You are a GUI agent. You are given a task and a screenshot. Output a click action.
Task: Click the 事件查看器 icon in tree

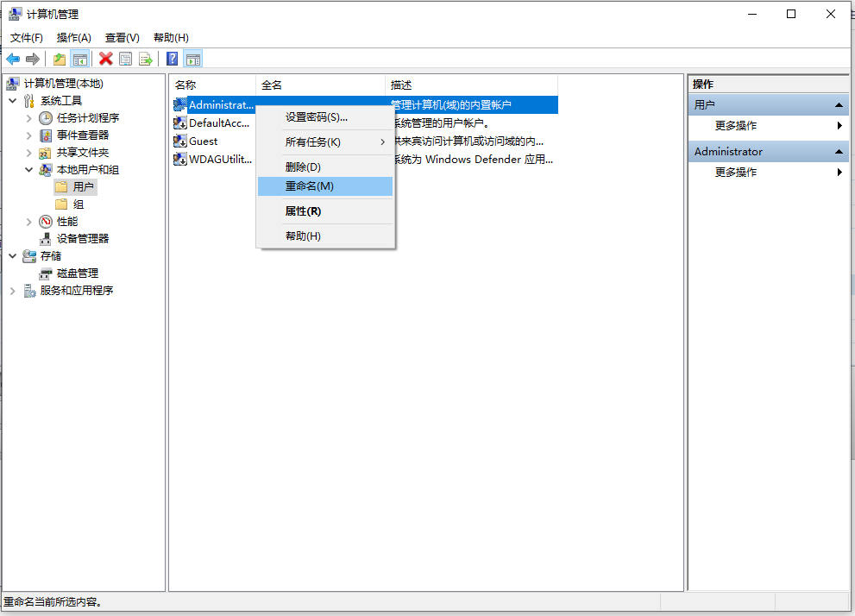coord(46,135)
